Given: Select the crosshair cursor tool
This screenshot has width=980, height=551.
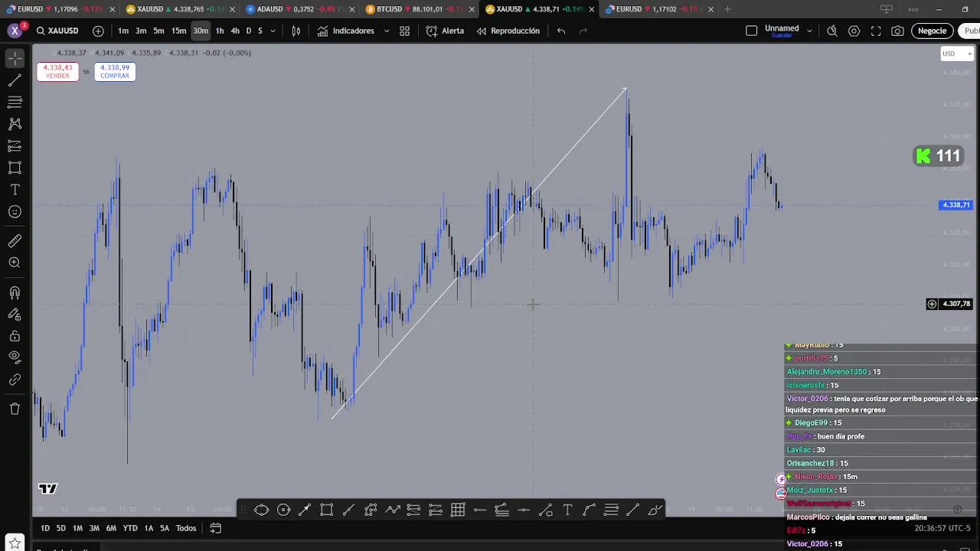Looking at the screenshot, I should coord(15,58).
